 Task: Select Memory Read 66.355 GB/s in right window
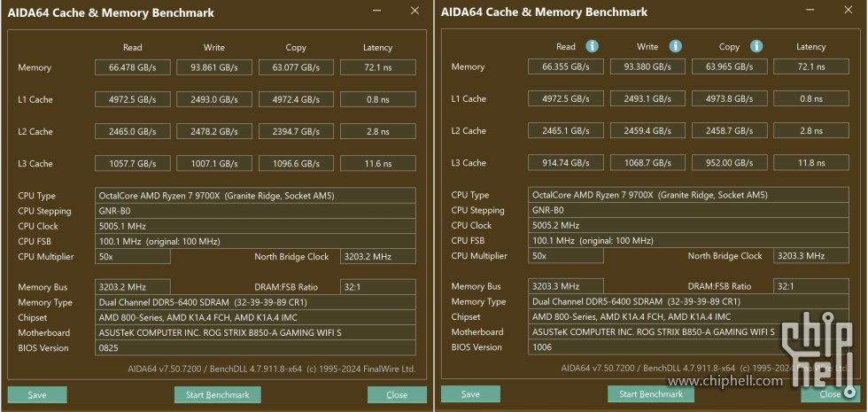pos(566,66)
